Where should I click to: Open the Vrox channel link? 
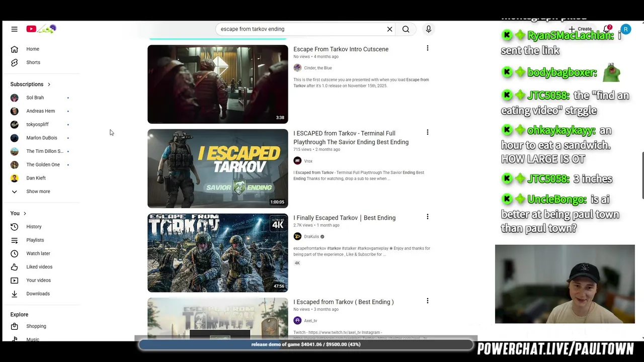click(308, 161)
